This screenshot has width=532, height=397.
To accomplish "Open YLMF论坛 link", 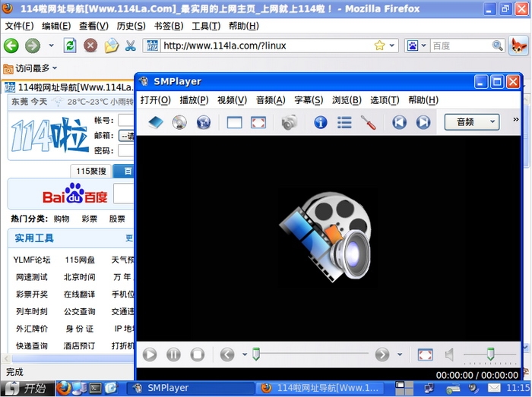I will pos(32,260).
